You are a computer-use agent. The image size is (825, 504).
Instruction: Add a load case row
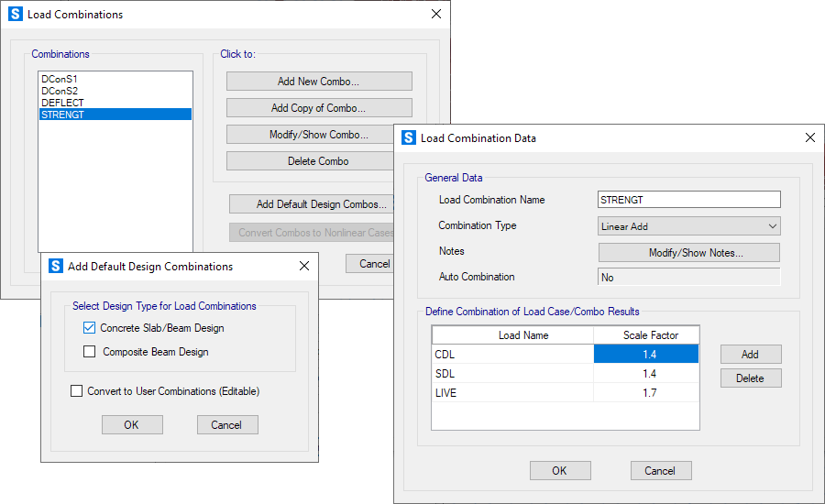tap(750, 355)
